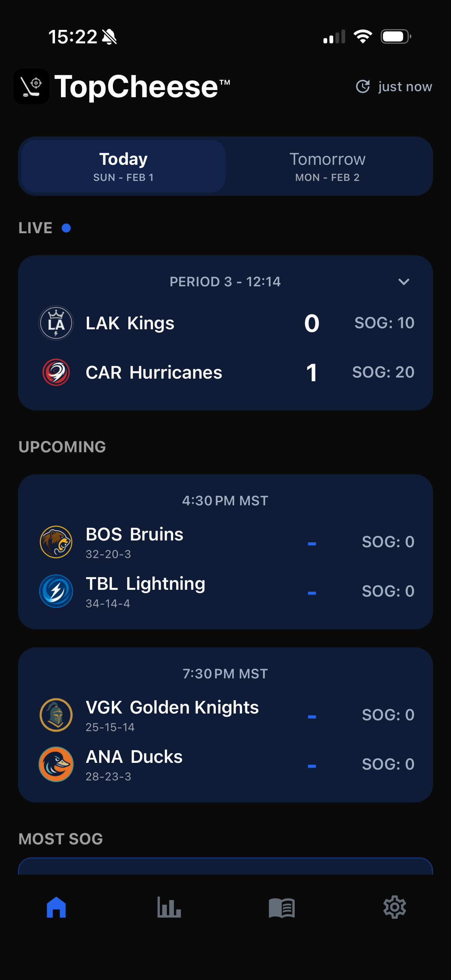The image size is (451, 980).
Task: Expand the live game chevron
Action: coord(404,281)
